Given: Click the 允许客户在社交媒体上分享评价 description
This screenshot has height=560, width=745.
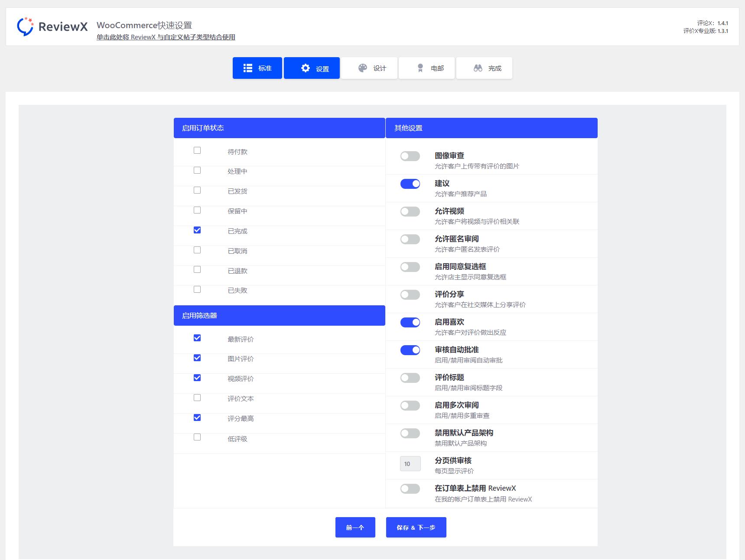Looking at the screenshot, I should pos(480,305).
